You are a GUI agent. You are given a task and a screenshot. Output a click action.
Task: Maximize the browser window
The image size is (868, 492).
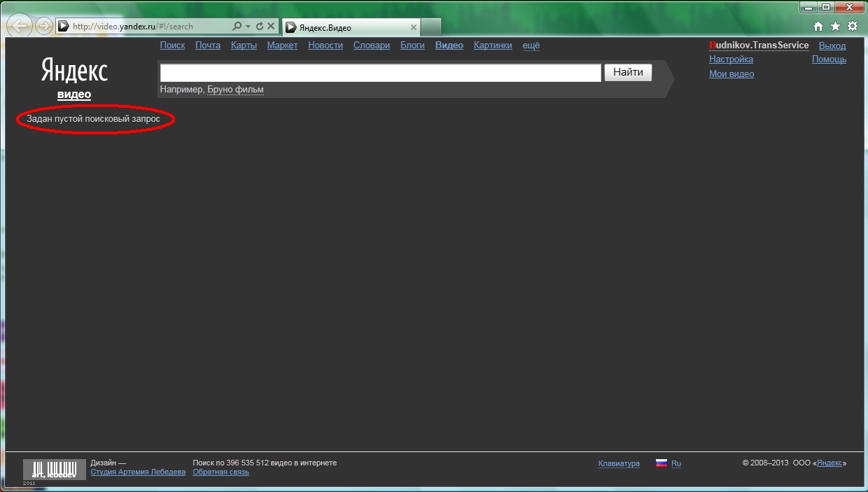[x=826, y=7]
